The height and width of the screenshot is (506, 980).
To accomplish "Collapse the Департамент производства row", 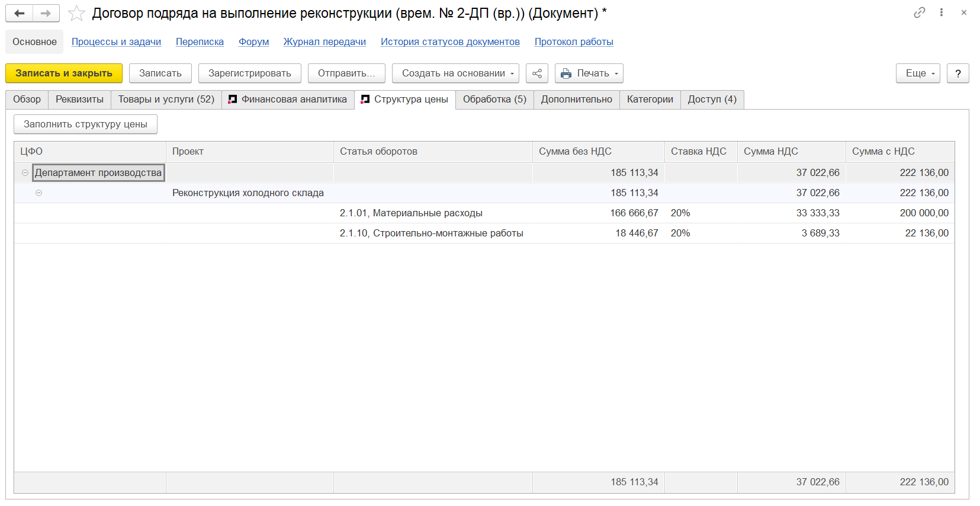I will point(25,173).
